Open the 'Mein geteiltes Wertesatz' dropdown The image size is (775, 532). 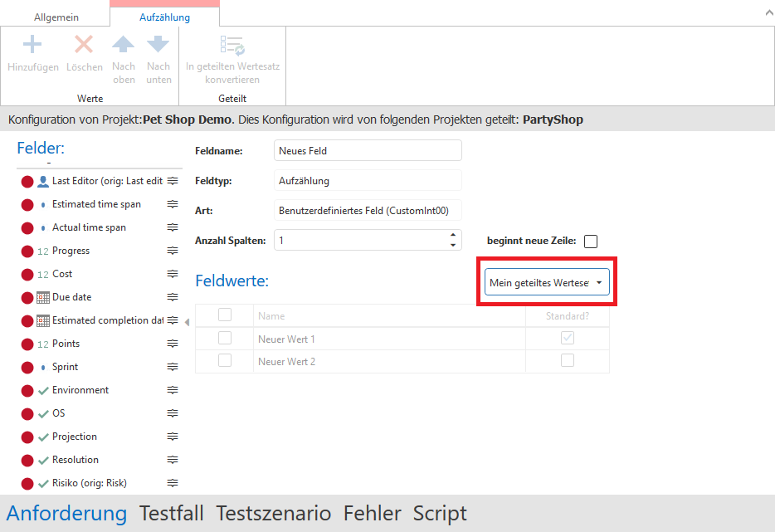[546, 283]
